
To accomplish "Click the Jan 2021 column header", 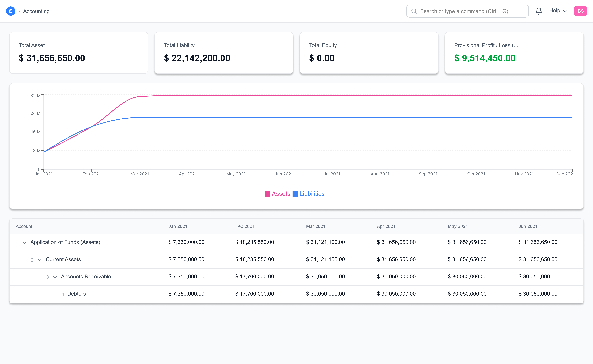I will click(x=178, y=226).
